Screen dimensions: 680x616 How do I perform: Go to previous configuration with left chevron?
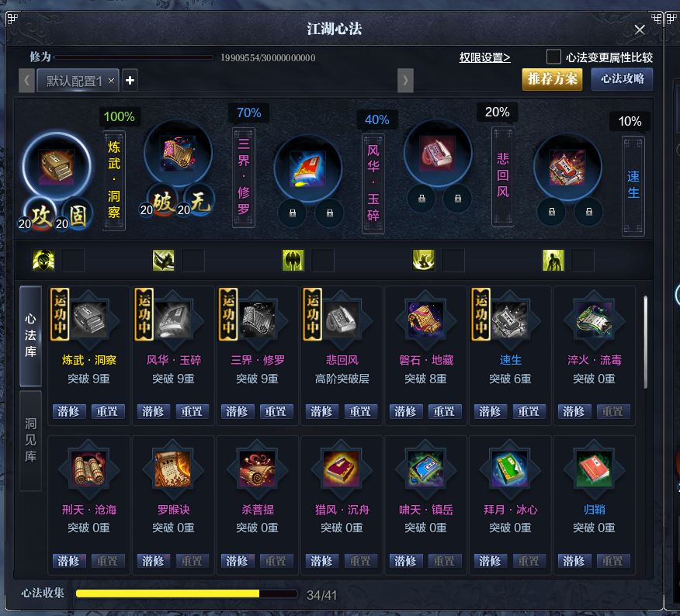(27, 80)
